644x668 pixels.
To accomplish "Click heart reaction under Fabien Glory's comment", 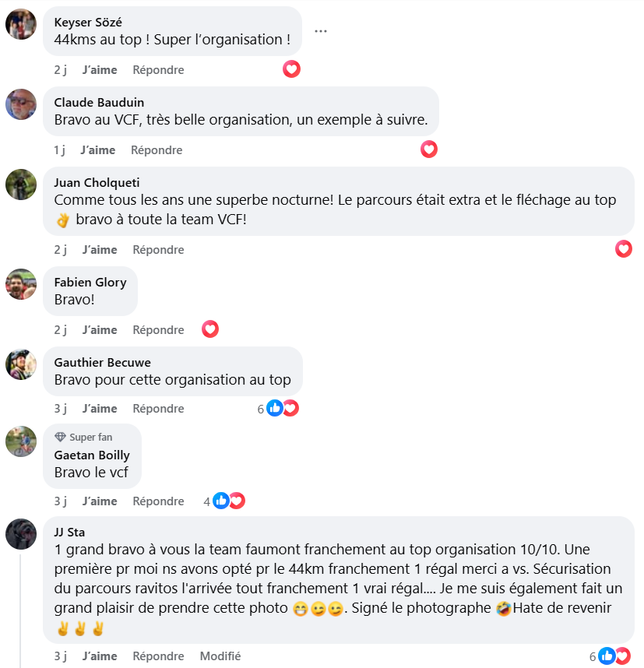I will pyautogui.click(x=210, y=329).
